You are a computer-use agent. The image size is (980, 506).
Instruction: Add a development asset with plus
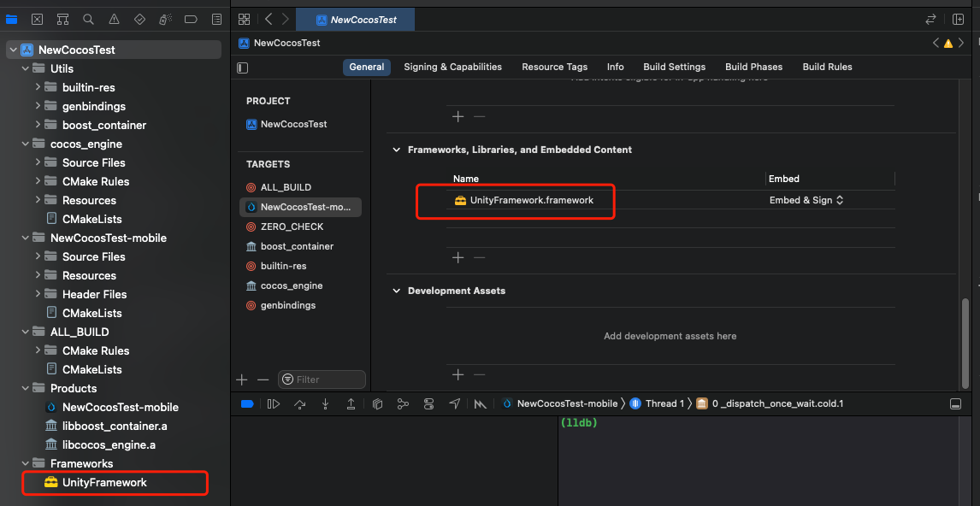tap(458, 375)
